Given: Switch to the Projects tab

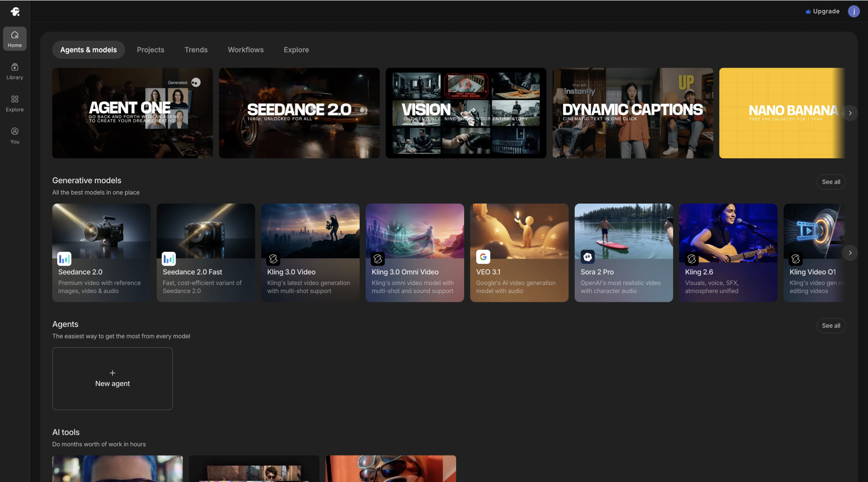Looking at the screenshot, I should [151, 50].
